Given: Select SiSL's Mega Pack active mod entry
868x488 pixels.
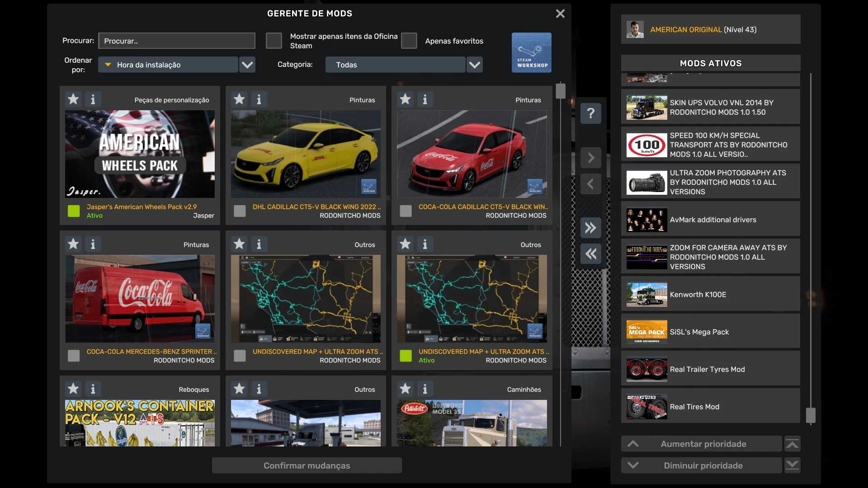Looking at the screenshot, I should [x=710, y=332].
